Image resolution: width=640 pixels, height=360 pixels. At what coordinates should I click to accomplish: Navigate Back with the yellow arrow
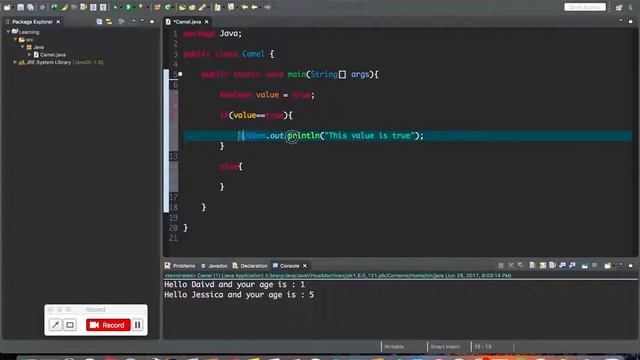click(x=254, y=7)
